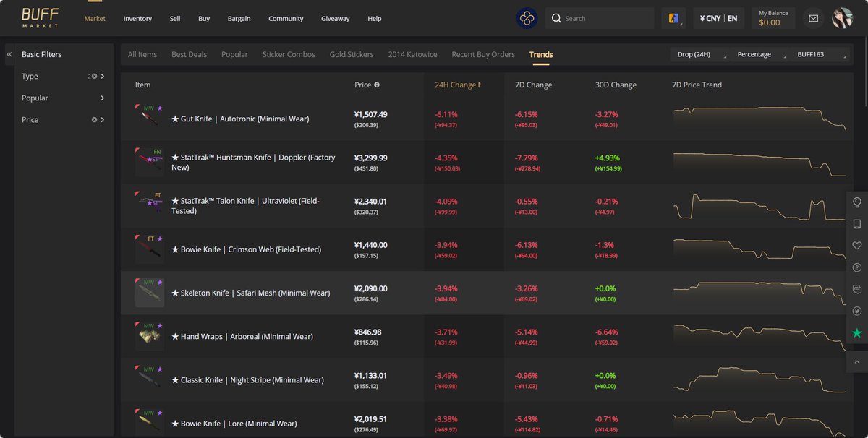
Task: Open the chat support icon
Action: pos(857,289)
